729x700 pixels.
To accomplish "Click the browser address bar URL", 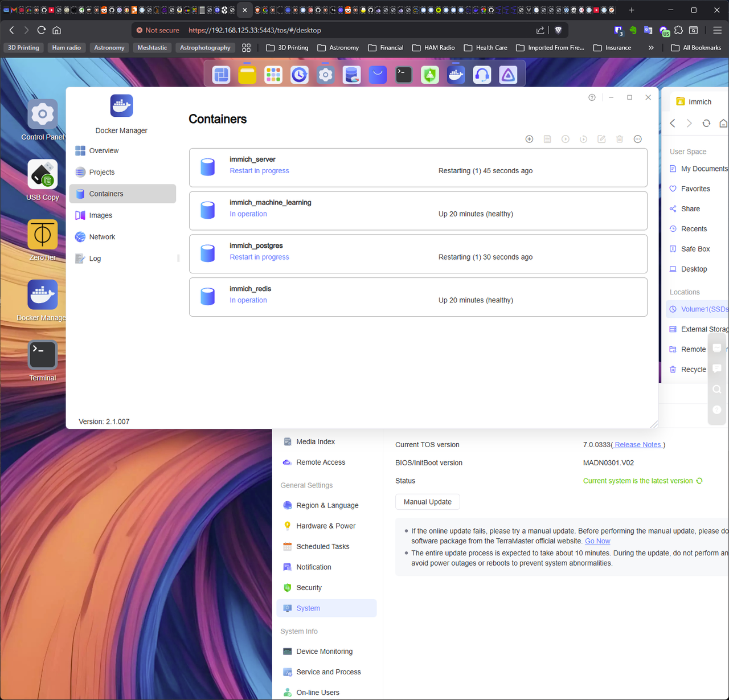I will (255, 30).
